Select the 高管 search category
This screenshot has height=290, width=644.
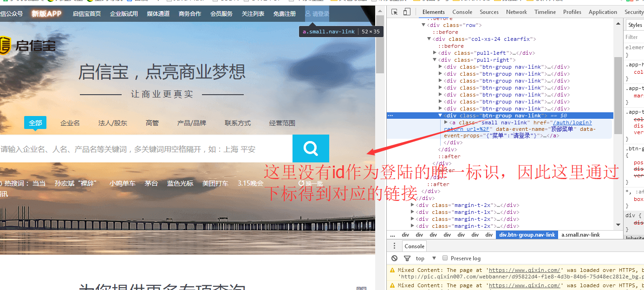(152, 123)
